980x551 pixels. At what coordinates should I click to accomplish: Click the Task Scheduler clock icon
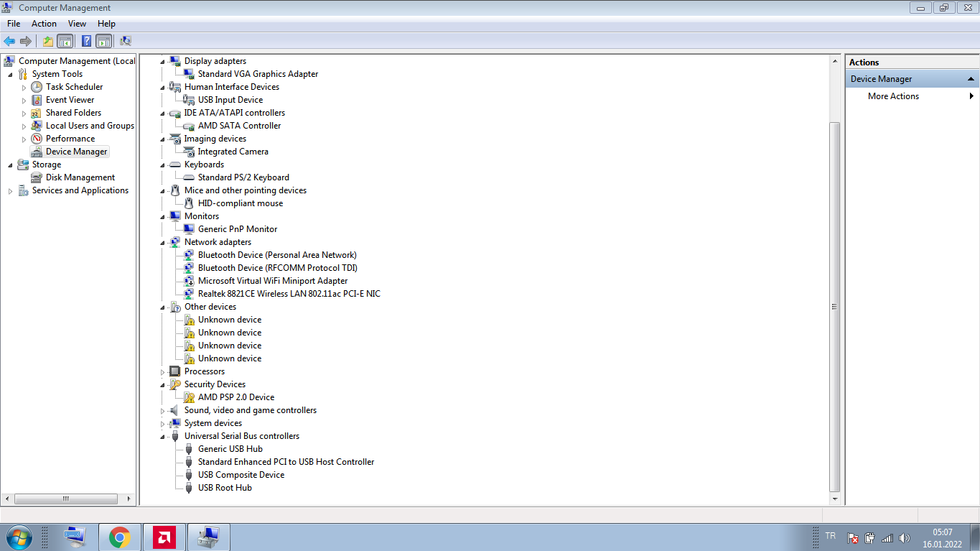pyautogui.click(x=37, y=87)
